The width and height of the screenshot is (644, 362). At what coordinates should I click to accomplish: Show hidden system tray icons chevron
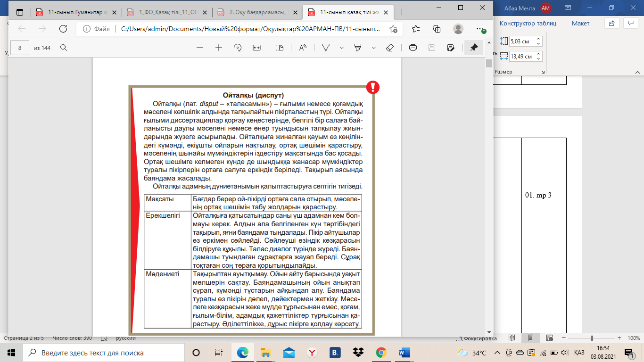point(498,353)
